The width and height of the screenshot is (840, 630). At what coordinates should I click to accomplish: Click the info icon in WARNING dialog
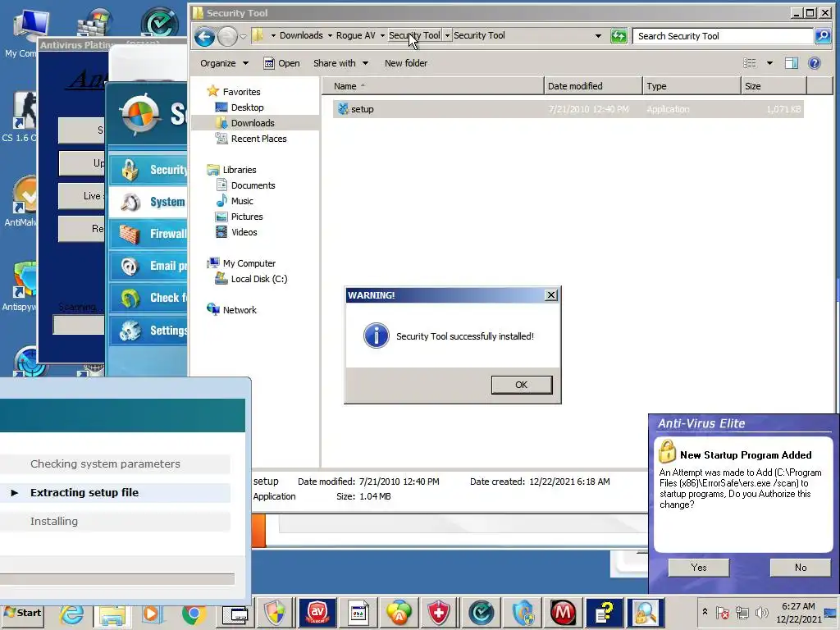(x=376, y=336)
